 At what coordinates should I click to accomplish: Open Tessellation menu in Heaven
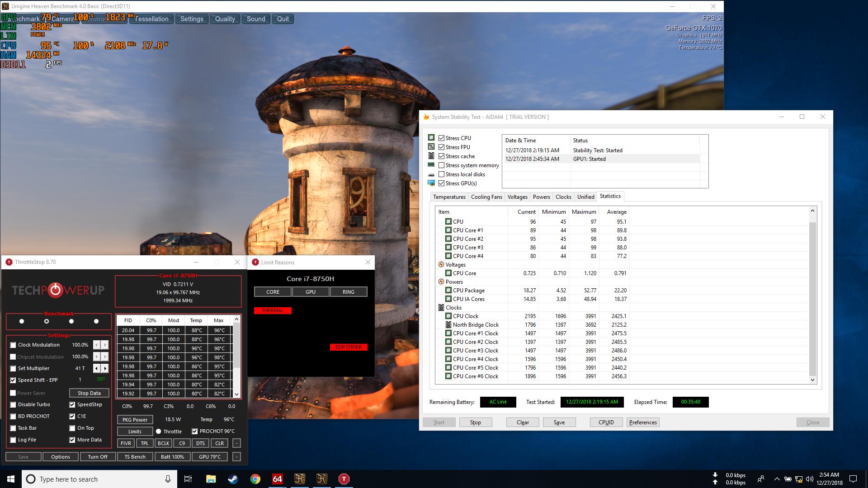pos(151,19)
